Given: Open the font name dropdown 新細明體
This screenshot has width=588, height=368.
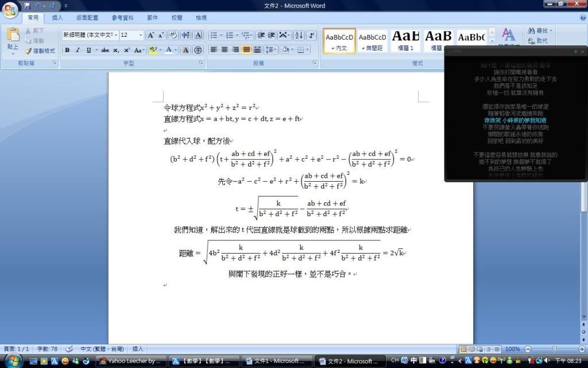Looking at the screenshot, I should (116, 35).
